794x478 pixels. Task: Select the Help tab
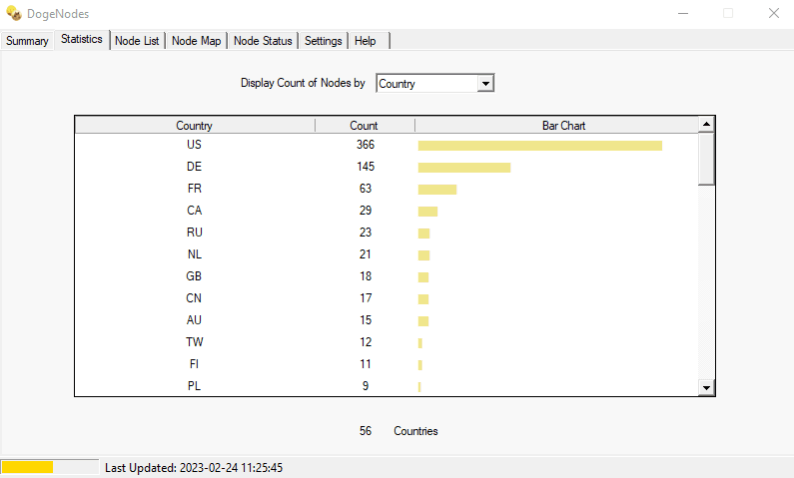point(365,41)
